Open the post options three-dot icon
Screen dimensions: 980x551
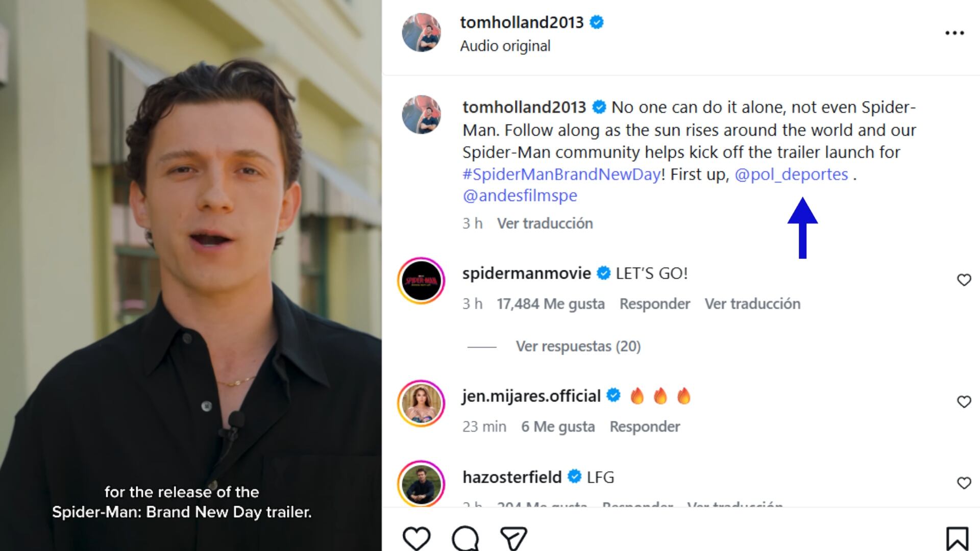953,32
